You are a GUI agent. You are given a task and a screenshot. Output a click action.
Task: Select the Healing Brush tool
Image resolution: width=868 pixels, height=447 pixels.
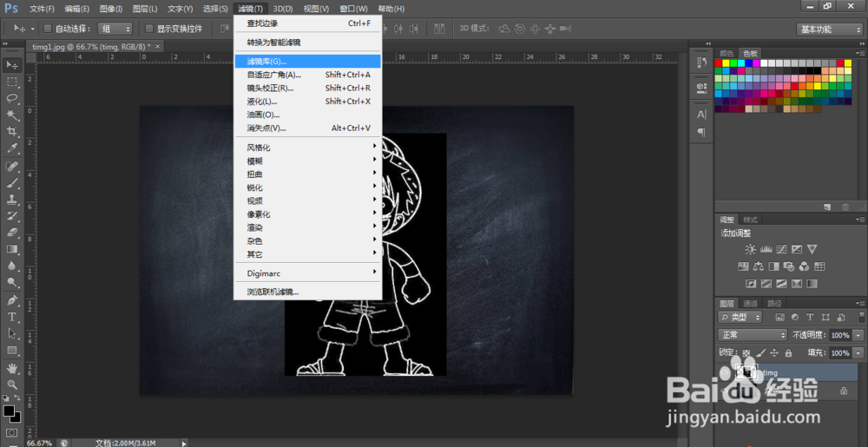coord(12,166)
